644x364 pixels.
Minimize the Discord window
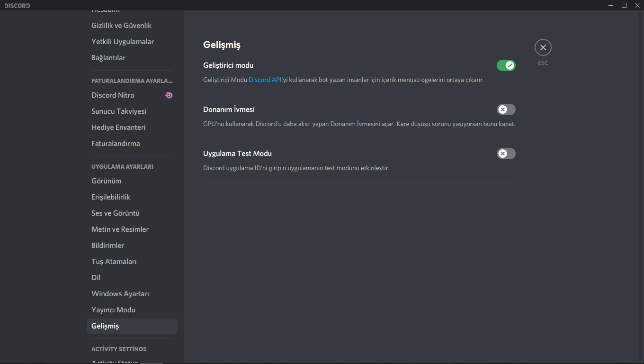pyautogui.click(x=611, y=5)
